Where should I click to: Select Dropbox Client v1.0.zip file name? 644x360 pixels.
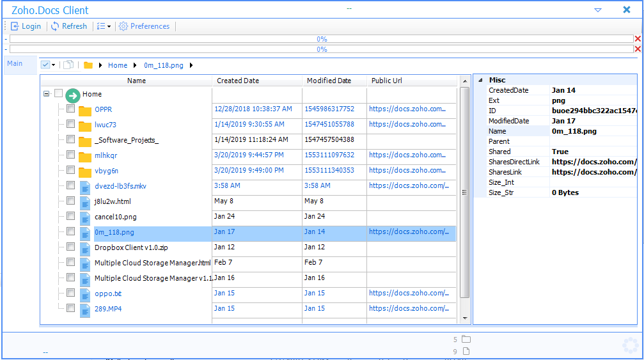(131, 247)
